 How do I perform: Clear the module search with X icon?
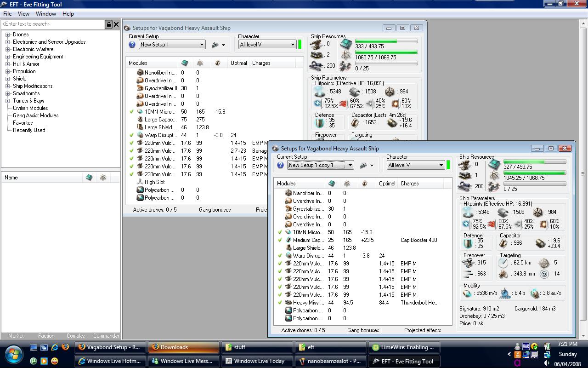pyautogui.click(x=116, y=24)
